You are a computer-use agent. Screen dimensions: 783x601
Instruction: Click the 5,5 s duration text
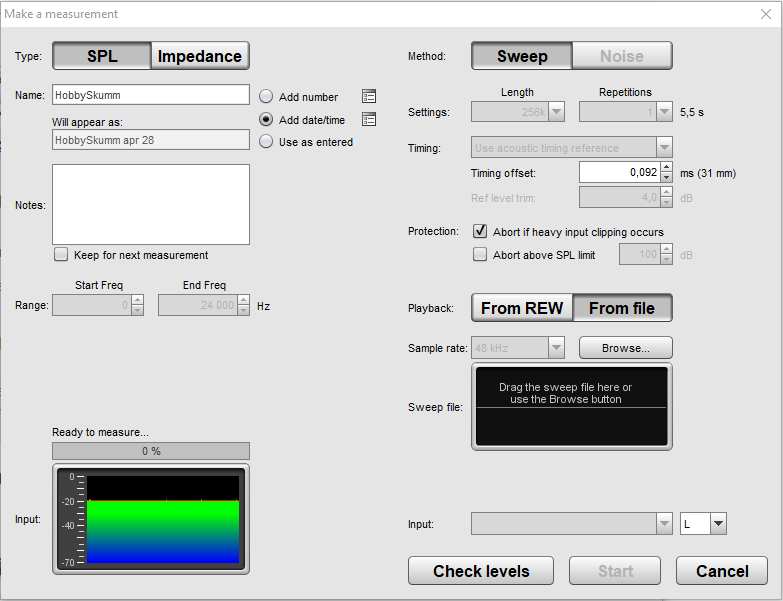pos(692,112)
